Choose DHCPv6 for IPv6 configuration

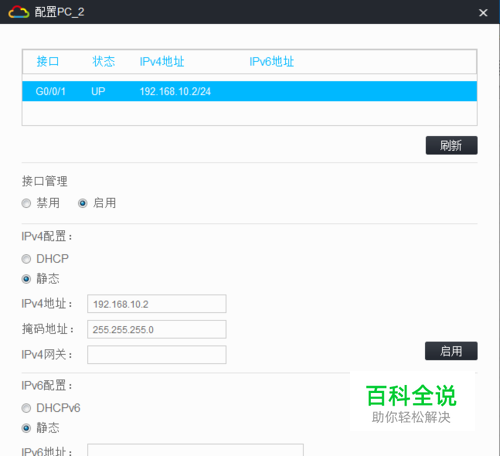[x=26, y=408]
